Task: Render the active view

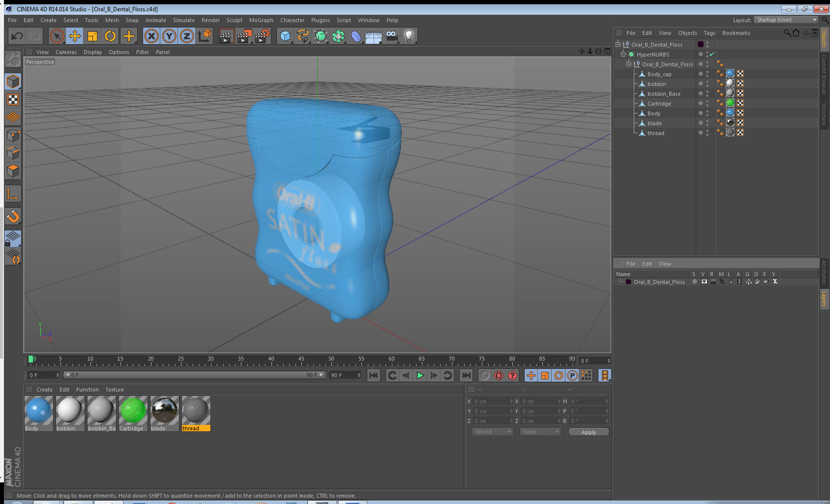Action: (x=226, y=36)
